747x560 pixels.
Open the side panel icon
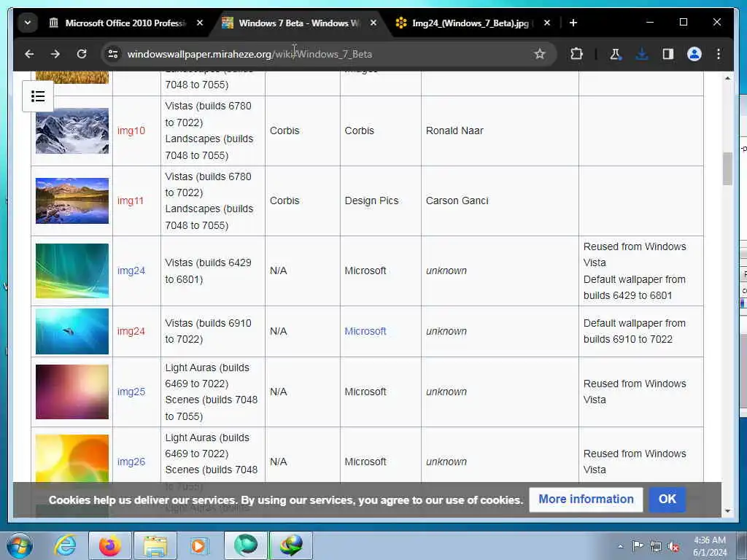point(668,54)
